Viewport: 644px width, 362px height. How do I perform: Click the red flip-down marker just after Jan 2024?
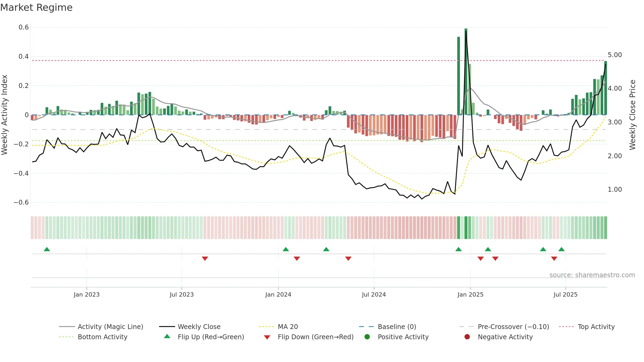tap(297, 258)
